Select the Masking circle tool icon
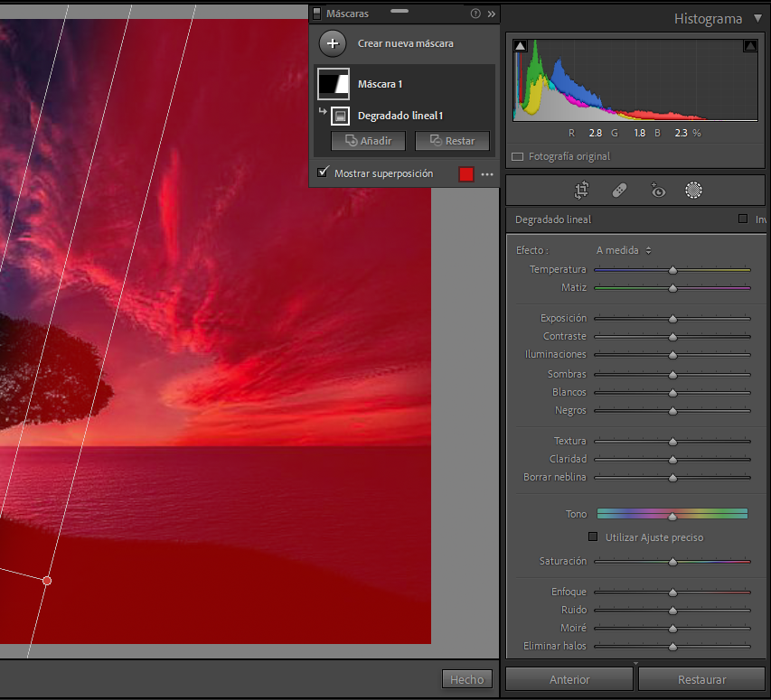This screenshot has width=771, height=700. [x=693, y=190]
